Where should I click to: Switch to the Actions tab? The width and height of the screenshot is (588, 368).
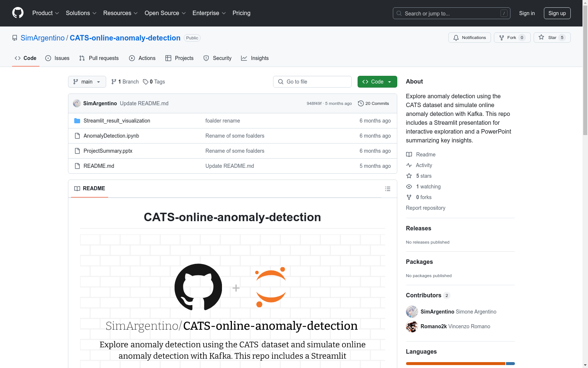[x=142, y=58]
